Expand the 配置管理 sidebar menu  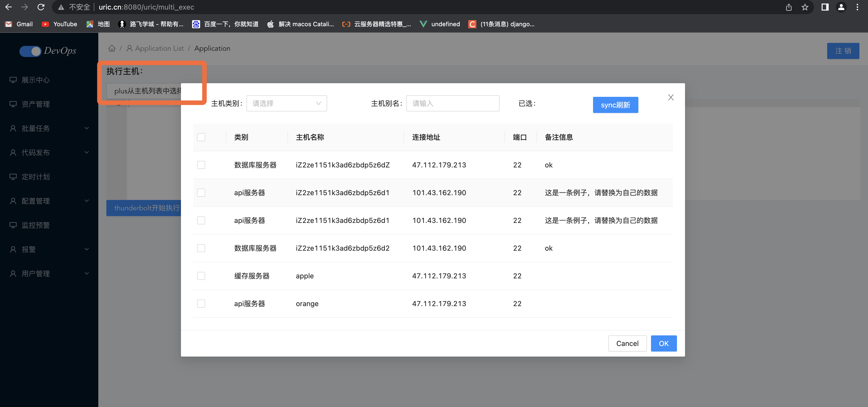coord(49,201)
